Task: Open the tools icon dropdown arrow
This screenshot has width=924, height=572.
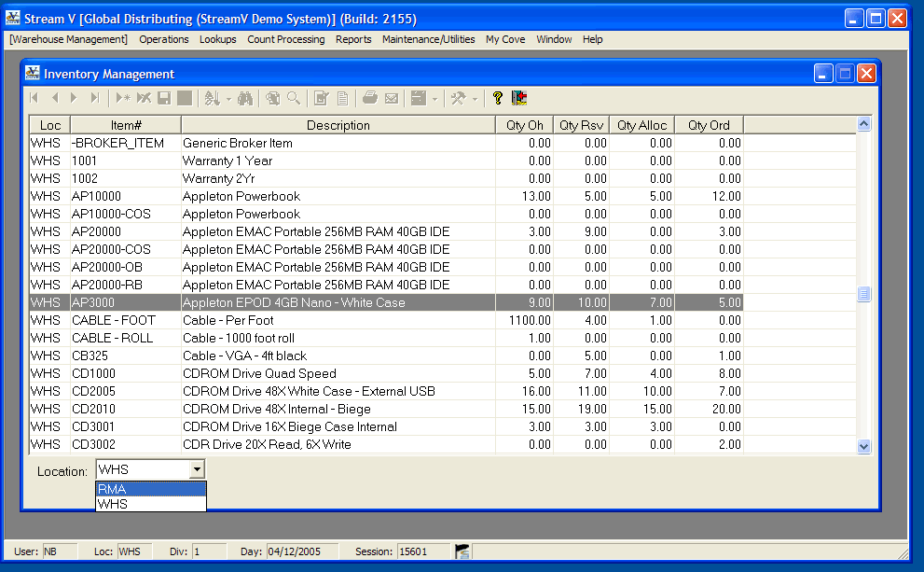Action: pos(475,99)
